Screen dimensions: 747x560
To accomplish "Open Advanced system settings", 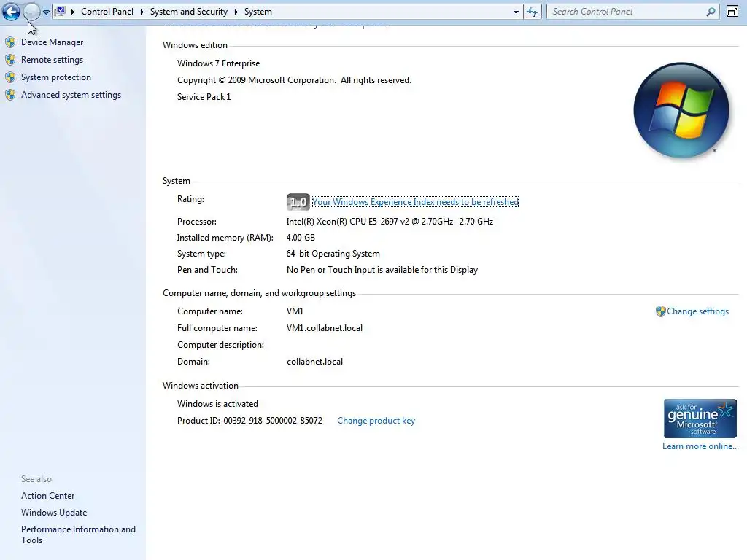I will point(71,96).
